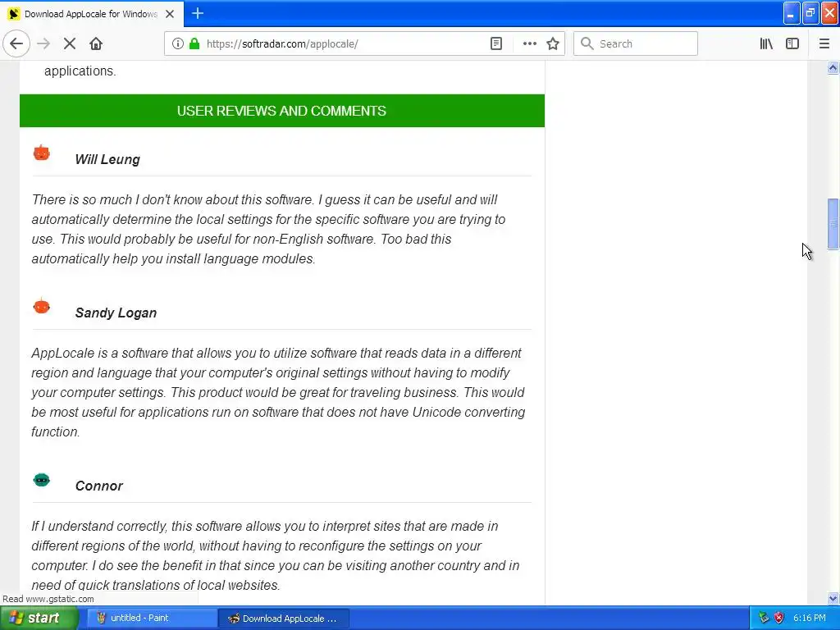This screenshot has width=840, height=630.
Task: Focus the Search input box
Action: pyautogui.click(x=636, y=43)
